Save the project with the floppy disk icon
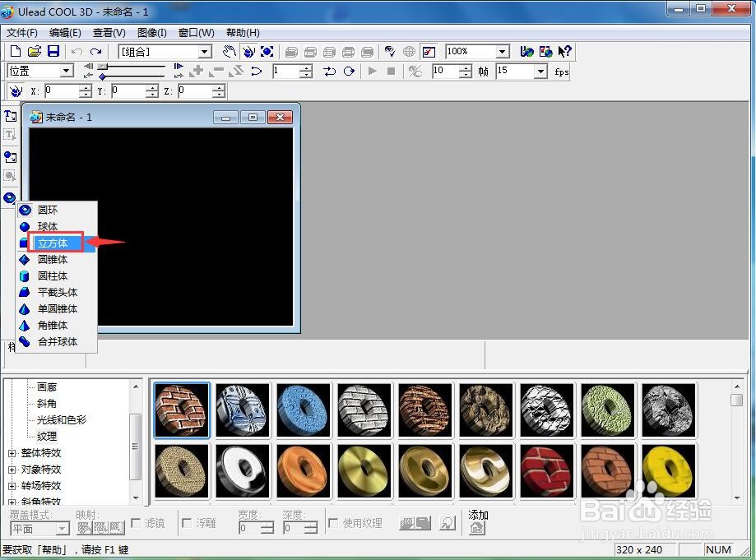756x560 pixels. [53, 51]
